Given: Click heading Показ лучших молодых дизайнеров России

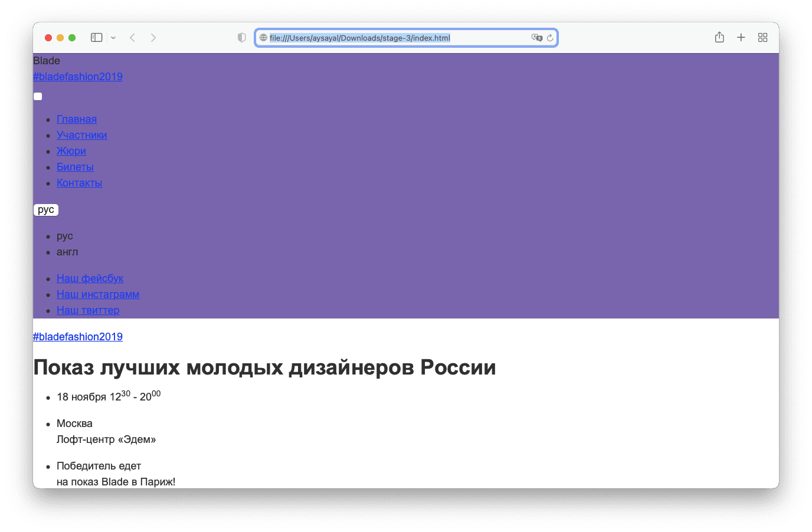Looking at the screenshot, I should click(x=264, y=367).
